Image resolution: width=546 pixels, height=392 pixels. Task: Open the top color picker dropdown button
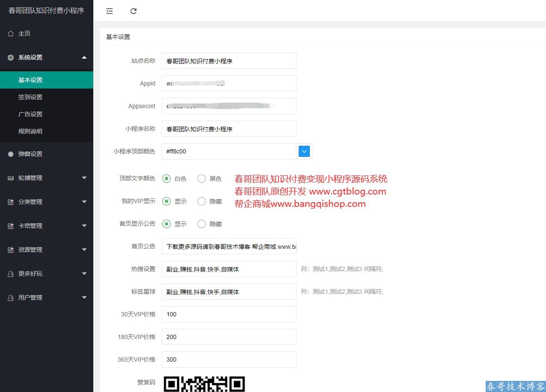(x=304, y=151)
